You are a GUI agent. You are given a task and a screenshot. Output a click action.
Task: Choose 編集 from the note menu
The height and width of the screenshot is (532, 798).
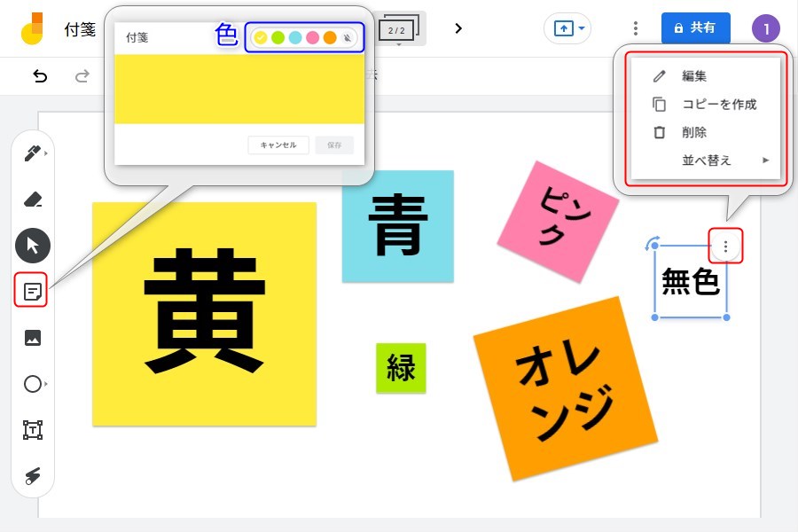tap(706, 76)
